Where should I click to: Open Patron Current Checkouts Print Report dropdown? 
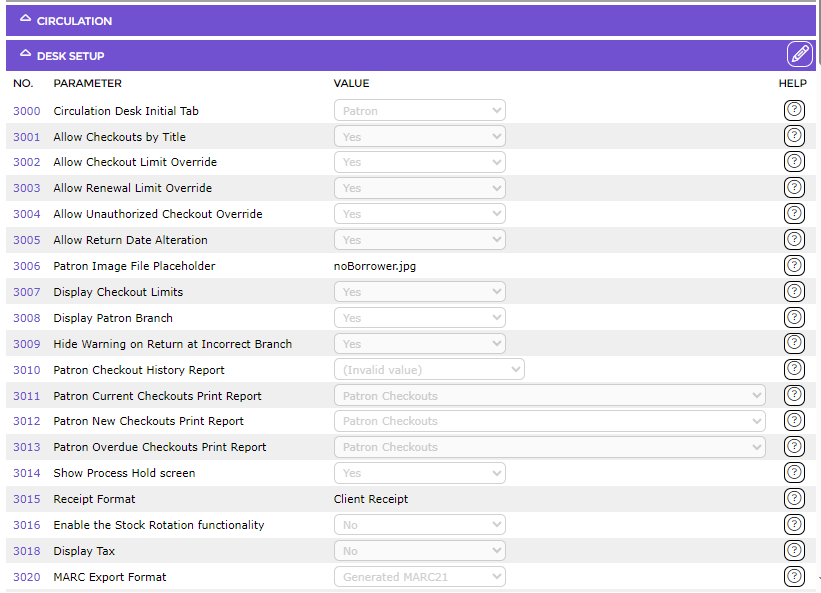pos(550,396)
